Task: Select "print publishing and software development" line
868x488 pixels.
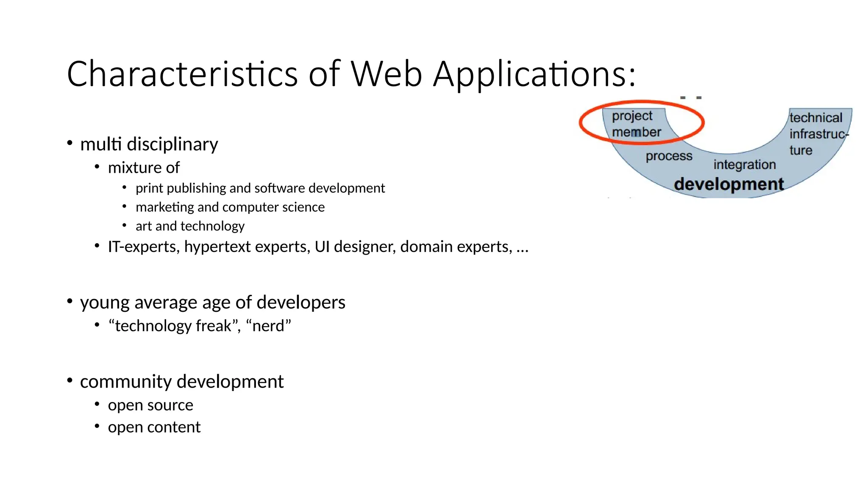Action: tap(260, 188)
